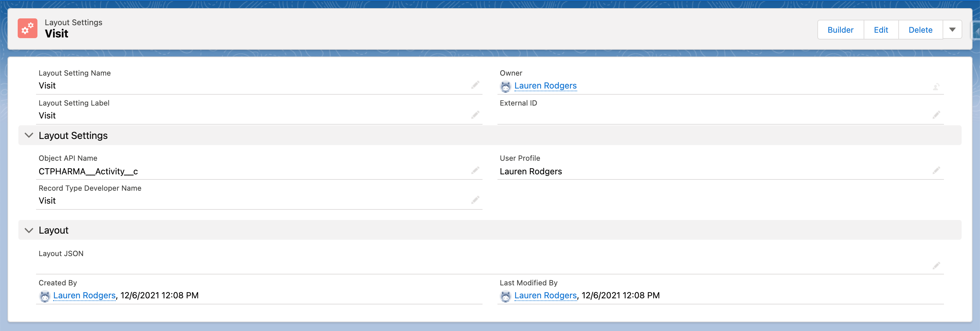Edit User Profile via pencil icon

[x=936, y=170]
